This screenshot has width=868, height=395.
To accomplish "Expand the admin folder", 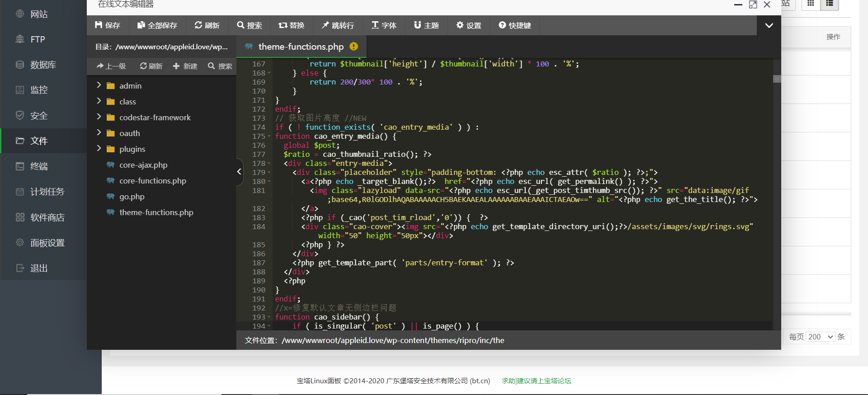I will pos(99,85).
